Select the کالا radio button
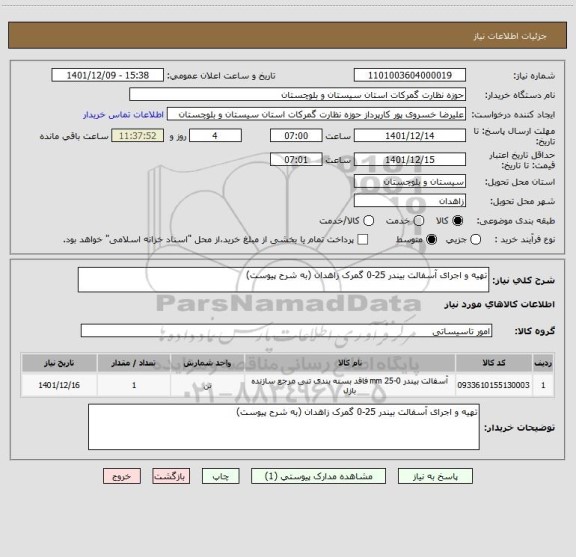Image resolution: width=576 pixels, height=557 pixels. [458, 221]
